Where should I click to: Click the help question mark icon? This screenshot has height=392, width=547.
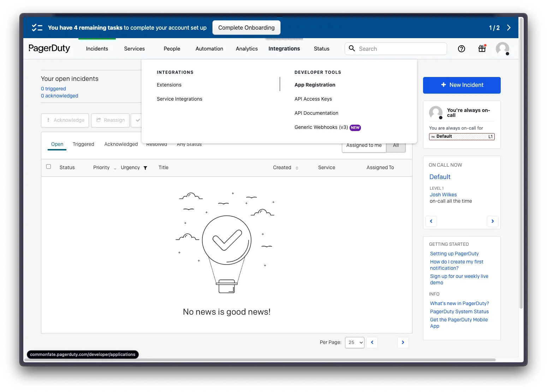461,49
